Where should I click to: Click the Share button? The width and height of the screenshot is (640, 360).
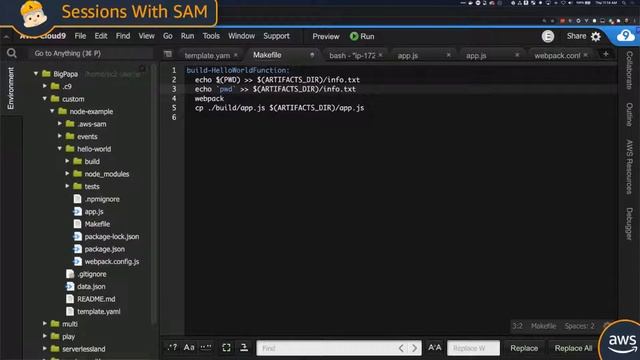tap(576, 36)
